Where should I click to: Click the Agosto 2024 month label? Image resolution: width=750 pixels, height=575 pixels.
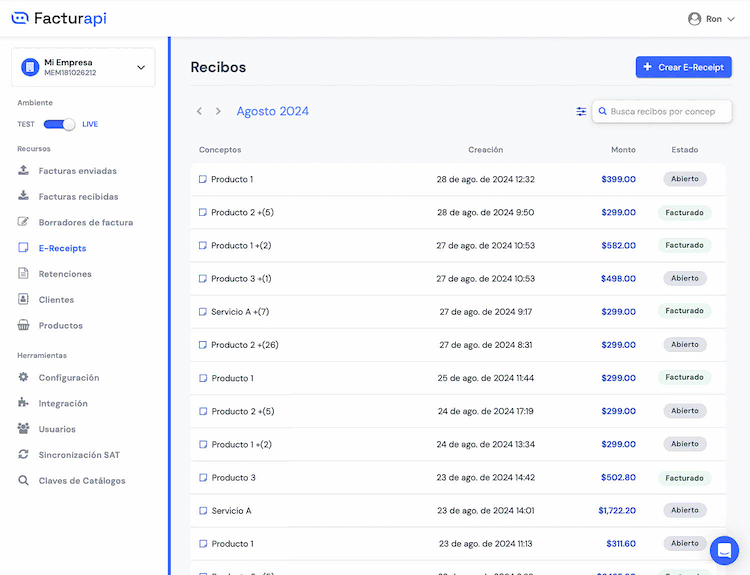[272, 111]
